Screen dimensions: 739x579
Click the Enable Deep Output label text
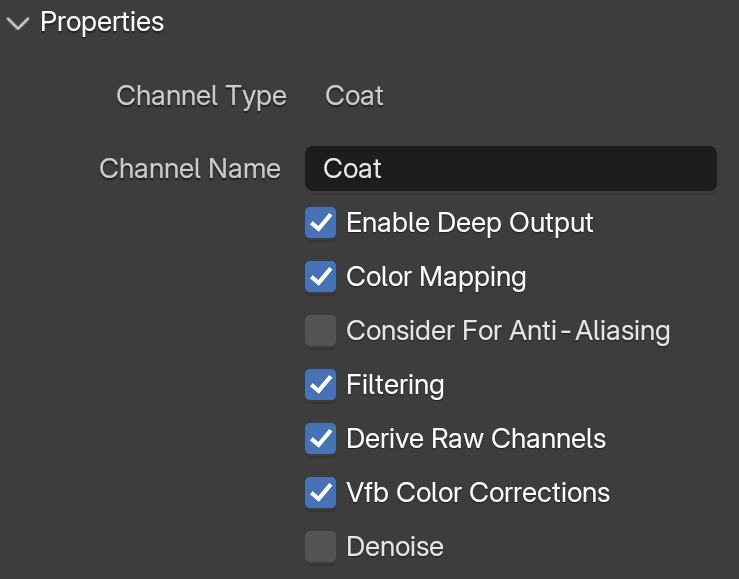[x=470, y=223]
